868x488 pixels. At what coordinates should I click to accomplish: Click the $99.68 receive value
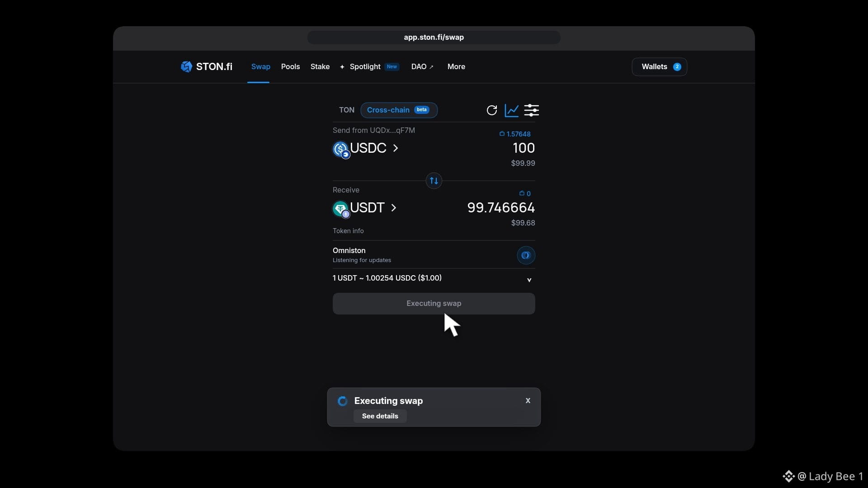click(x=523, y=223)
